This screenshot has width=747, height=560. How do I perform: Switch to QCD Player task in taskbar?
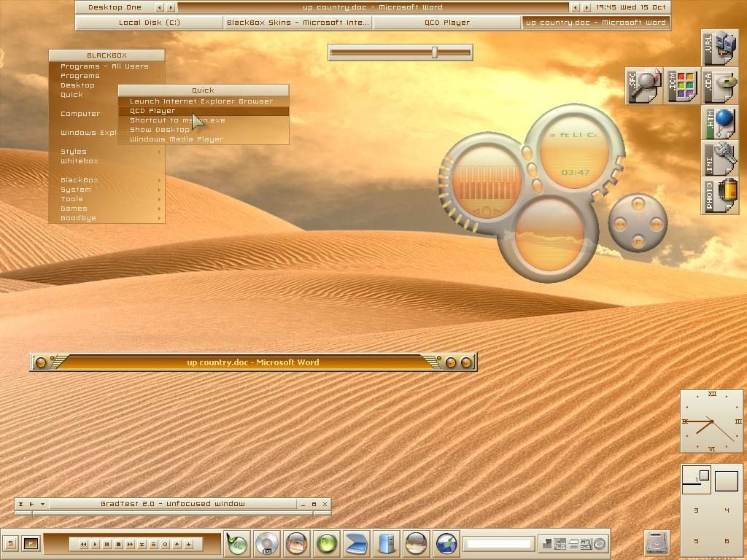tap(447, 23)
